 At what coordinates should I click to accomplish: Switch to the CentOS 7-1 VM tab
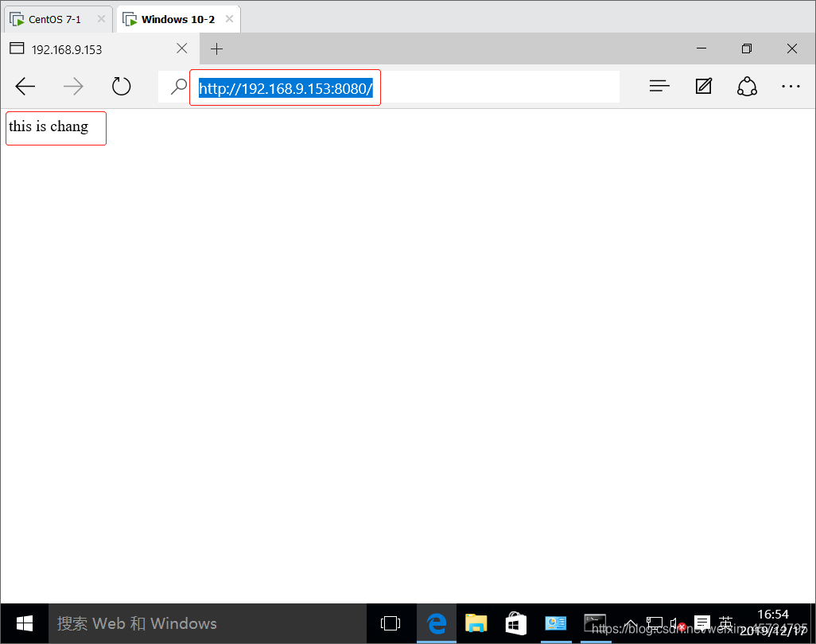coord(58,20)
